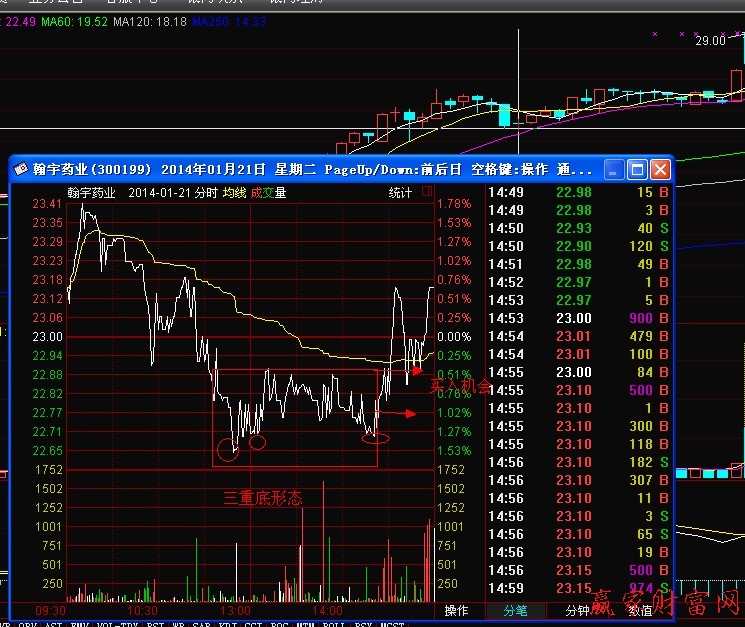Screen dimensions: 745x627
Task: Select the 14:53 trade row with 900 volume
Action: click(578, 318)
